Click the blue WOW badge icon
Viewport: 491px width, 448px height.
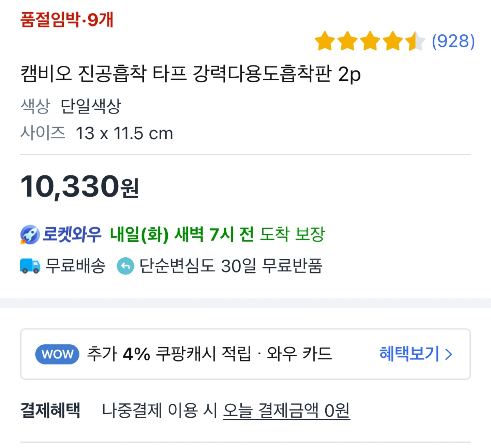[57, 354]
